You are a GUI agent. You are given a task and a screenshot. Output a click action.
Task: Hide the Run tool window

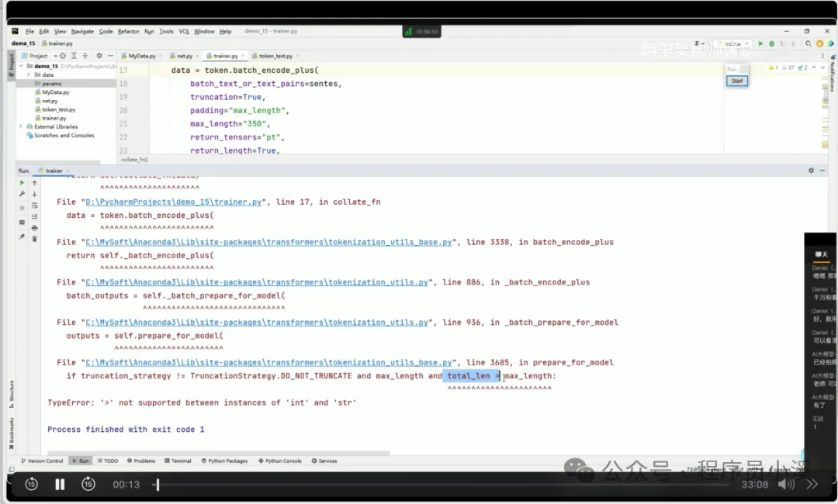[x=822, y=171]
